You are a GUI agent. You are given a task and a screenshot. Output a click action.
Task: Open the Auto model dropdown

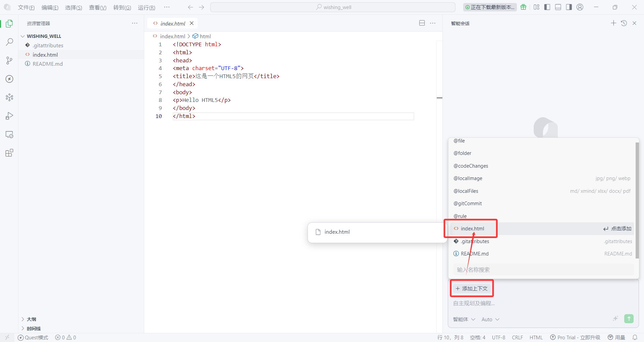pyautogui.click(x=490, y=319)
